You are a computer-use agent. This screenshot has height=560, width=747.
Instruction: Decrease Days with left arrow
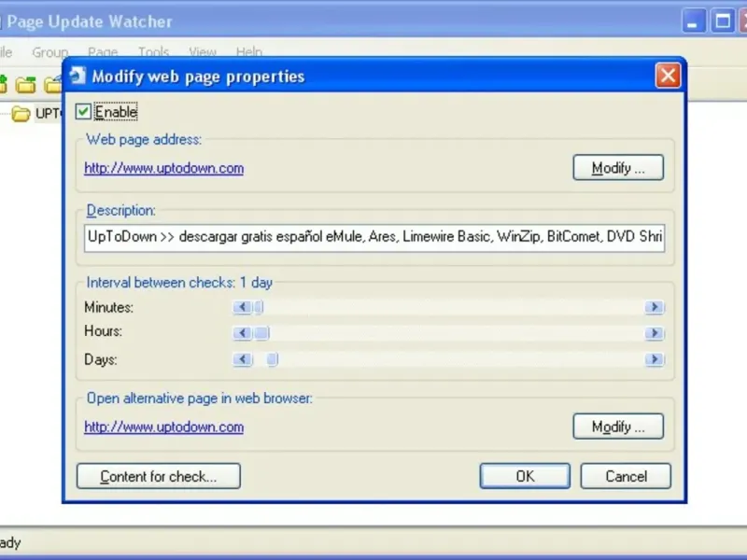click(243, 359)
